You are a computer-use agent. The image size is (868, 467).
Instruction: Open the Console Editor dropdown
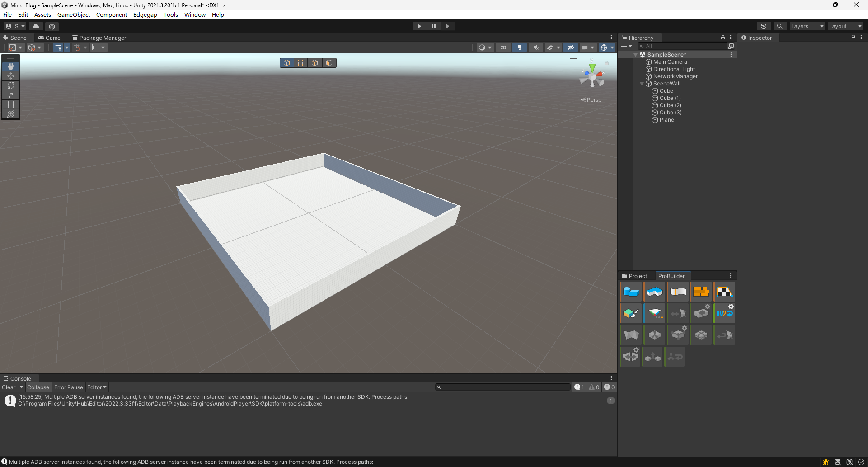[97, 387]
